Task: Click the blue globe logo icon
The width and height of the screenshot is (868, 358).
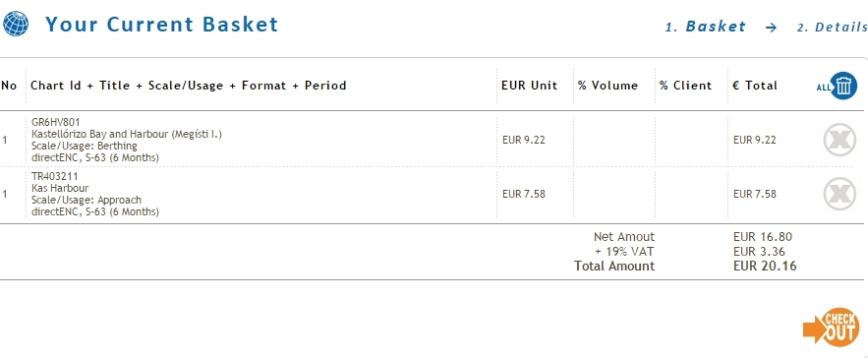Action: tap(16, 25)
